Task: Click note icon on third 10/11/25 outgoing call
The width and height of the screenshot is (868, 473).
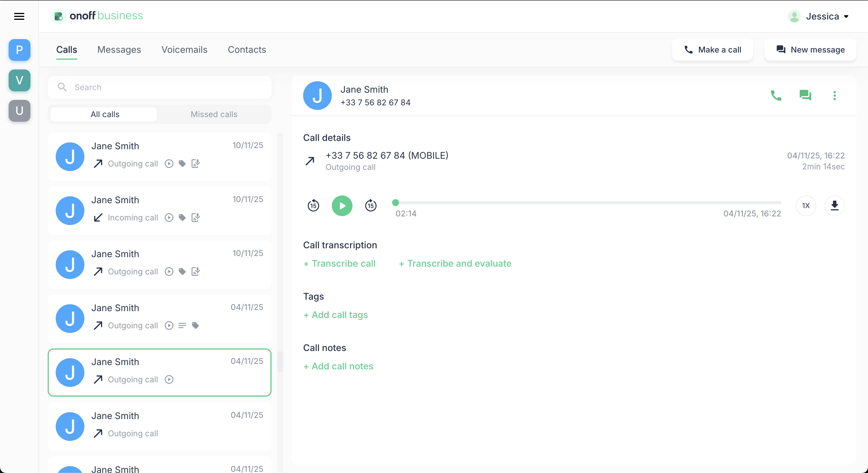Action: click(196, 272)
